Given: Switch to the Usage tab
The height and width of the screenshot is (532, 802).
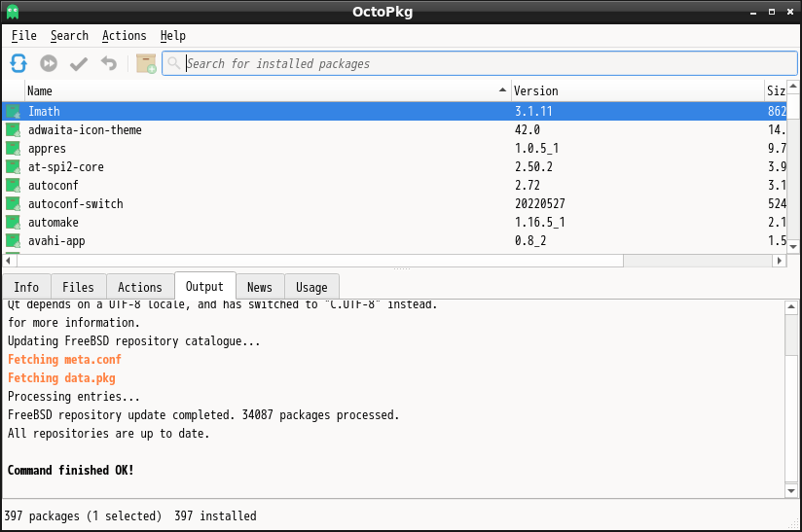Looking at the screenshot, I should pos(311,287).
